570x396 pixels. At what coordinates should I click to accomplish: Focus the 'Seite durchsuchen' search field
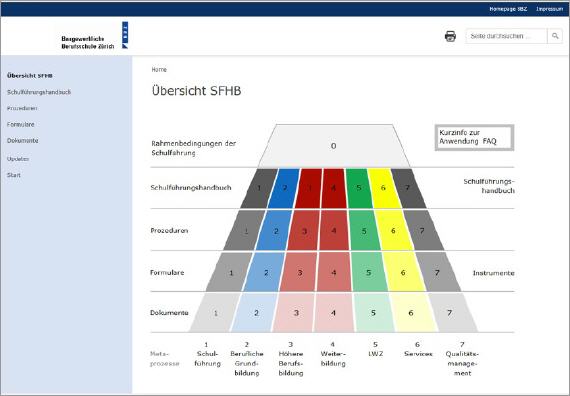click(x=506, y=36)
